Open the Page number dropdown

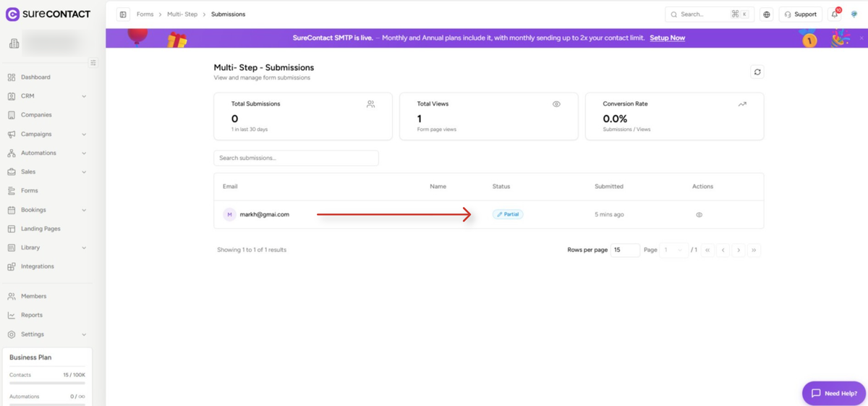pyautogui.click(x=673, y=250)
